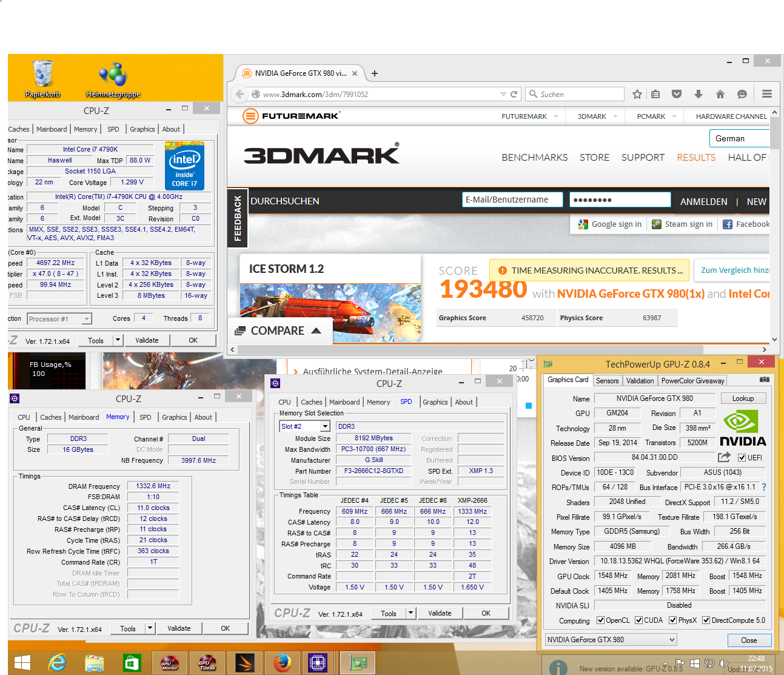Click the Futuremark orange logo icon

(250, 116)
